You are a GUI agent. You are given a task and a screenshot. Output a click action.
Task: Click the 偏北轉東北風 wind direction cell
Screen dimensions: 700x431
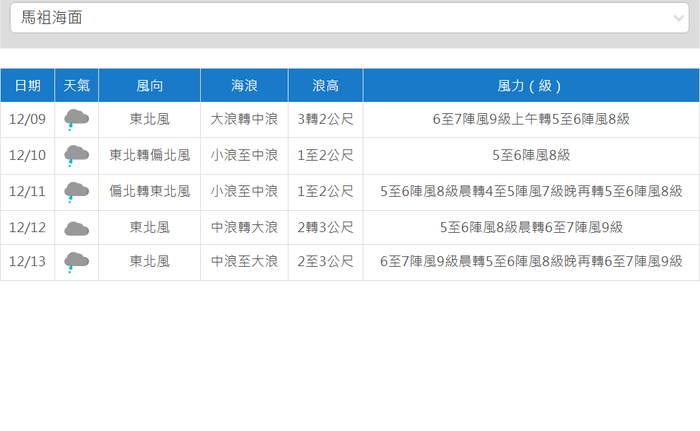(149, 192)
